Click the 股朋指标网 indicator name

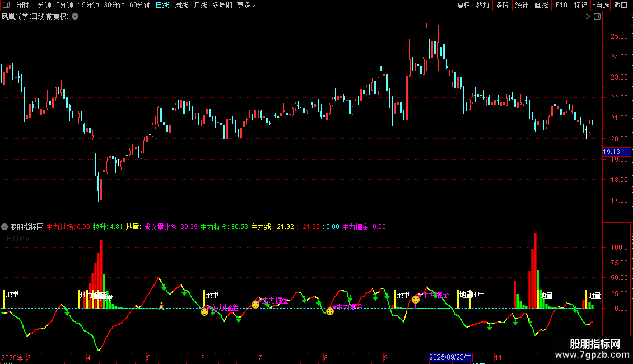coord(27,227)
